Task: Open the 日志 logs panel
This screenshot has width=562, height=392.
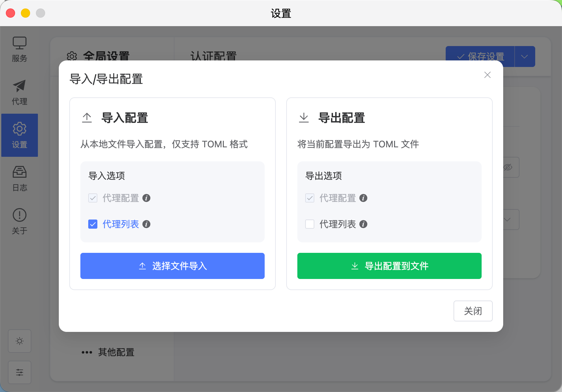Action: point(19,178)
